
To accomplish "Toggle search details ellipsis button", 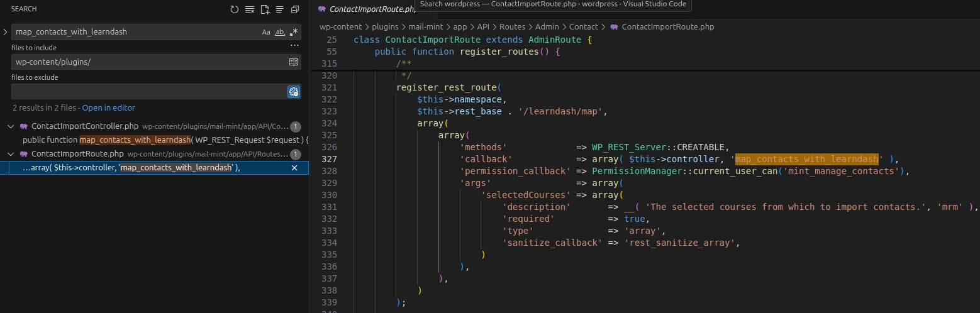I will 294,46.
